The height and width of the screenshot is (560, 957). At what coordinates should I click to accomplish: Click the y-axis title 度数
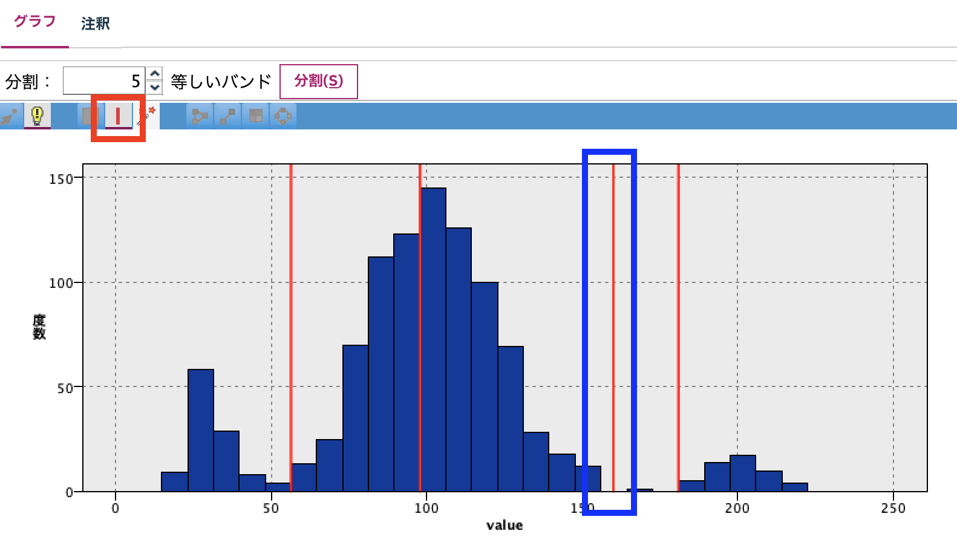click(x=39, y=327)
